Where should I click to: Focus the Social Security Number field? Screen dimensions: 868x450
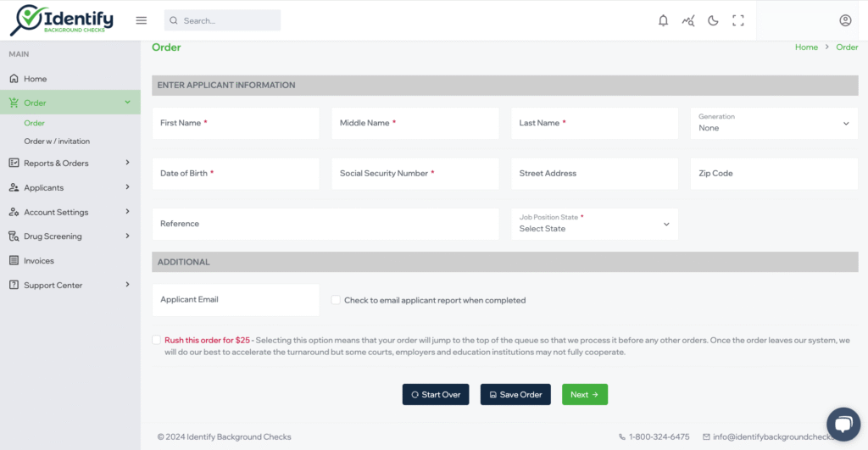point(415,173)
